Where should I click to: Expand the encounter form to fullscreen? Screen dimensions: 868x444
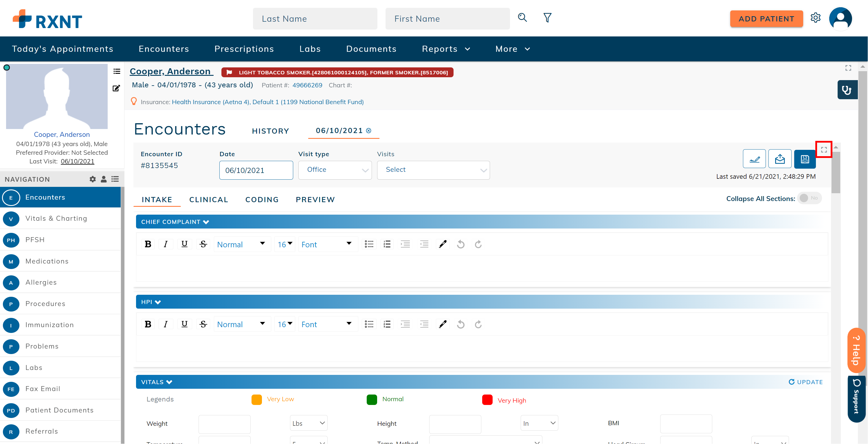pos(824,150)
